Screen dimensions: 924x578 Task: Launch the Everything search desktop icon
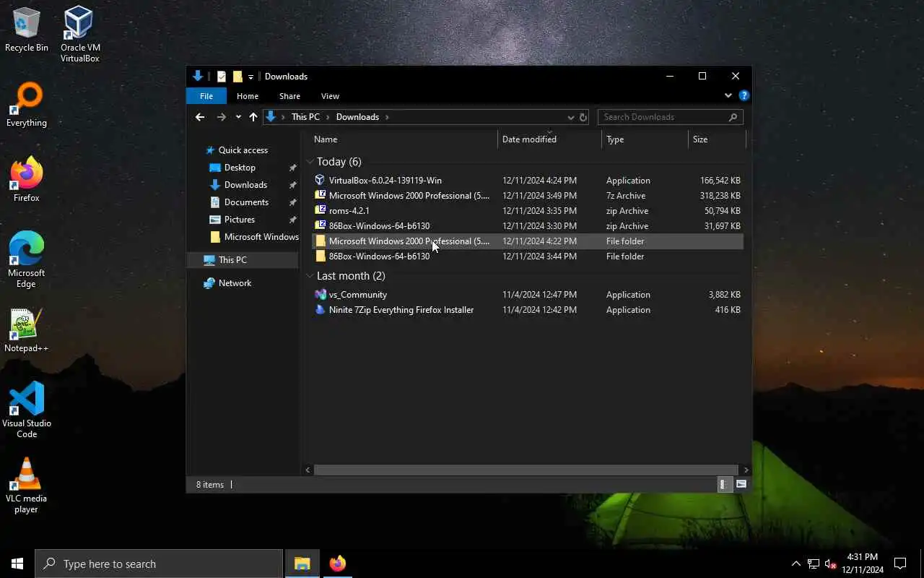[27, 105]
